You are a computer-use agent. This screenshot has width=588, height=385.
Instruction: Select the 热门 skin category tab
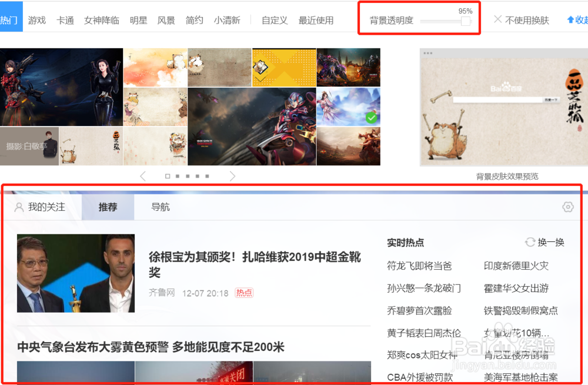[10, 17]
